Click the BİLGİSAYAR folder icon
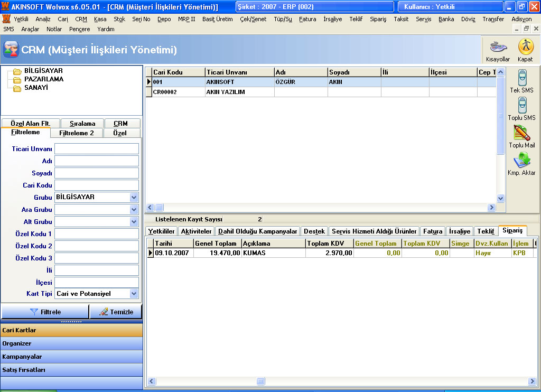This screenshot has height=392, width=541. coord(17,71)
